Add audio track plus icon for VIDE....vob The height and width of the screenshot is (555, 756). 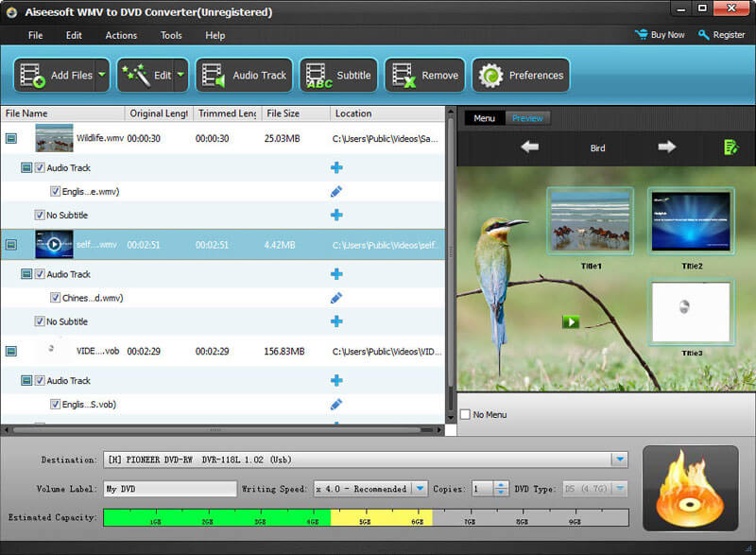point(336,380)
